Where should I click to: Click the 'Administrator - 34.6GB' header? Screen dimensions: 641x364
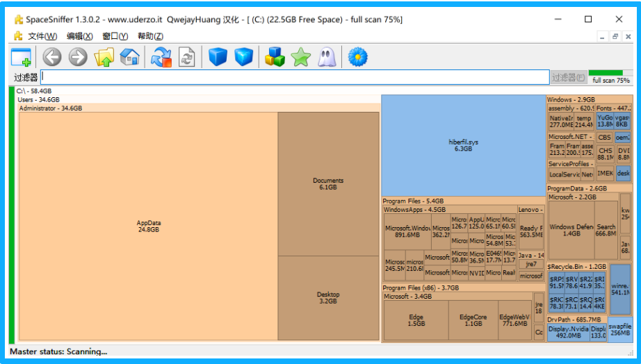pos(51,108)
